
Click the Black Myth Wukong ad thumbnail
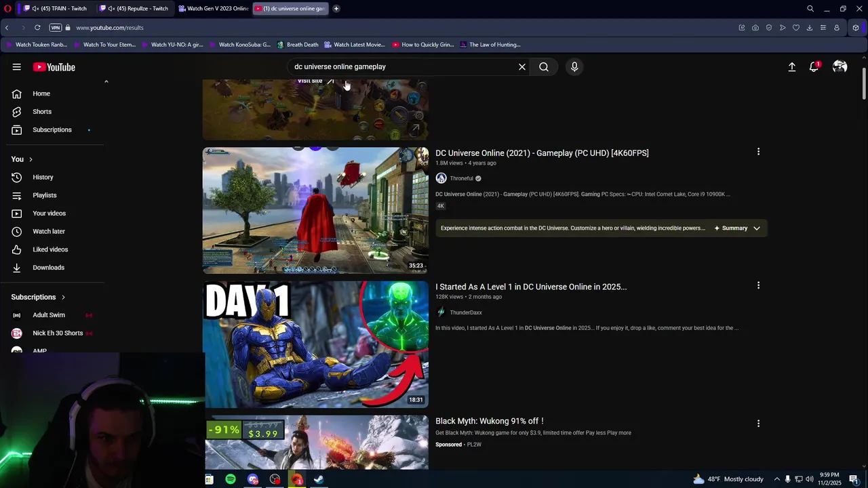click(x=315, y=442)
